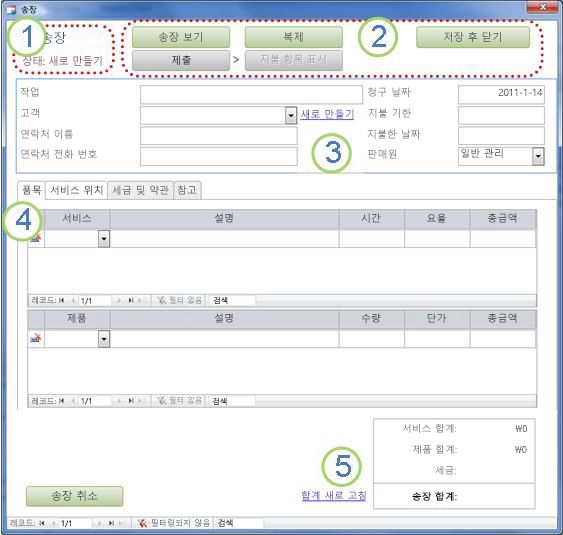Expand the 서비스 column dropdown
Image resolution: width=563 pixels, height=535 pixels.
point(104,238)
